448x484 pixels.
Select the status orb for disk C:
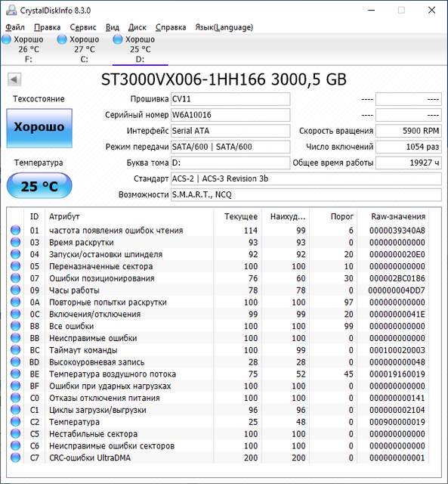click(62, 39)
